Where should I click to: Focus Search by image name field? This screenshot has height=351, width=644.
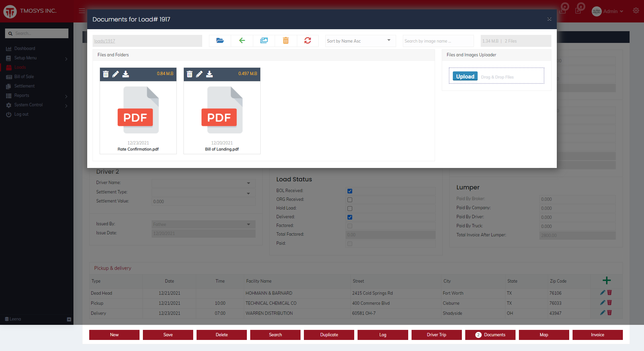coord(438,41)
